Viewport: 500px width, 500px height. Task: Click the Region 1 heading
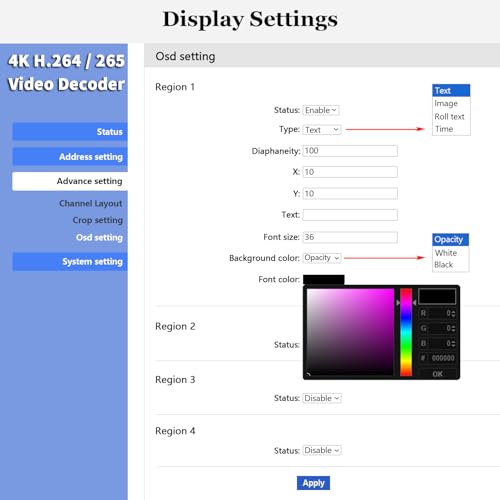click(175, 87)
